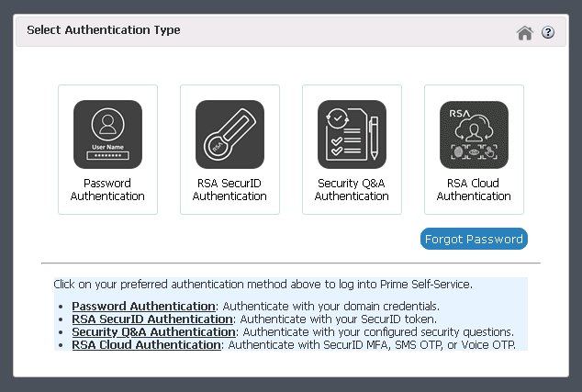Follow the RSA SecurID Authentication bulleted link
582x392 pixels.
[152, 319]
